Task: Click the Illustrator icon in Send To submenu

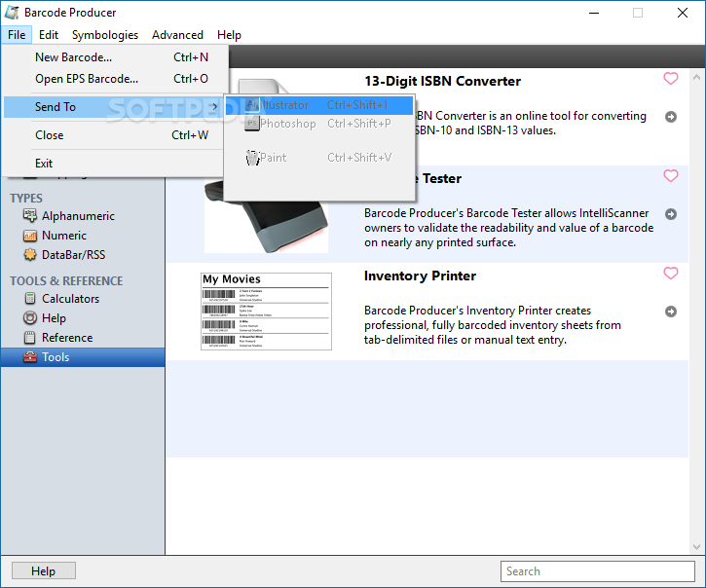Action: tap(252, 105)
